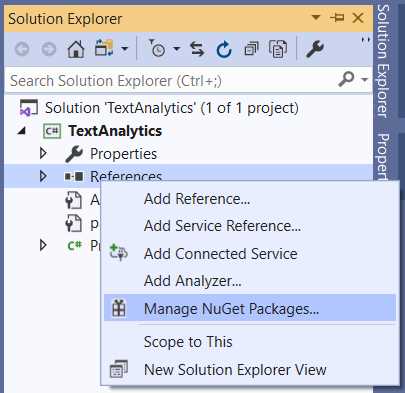Screen dimensions: 405x393
Task: Close the Solution Explorer panel
Action: [x=358, y=17]
